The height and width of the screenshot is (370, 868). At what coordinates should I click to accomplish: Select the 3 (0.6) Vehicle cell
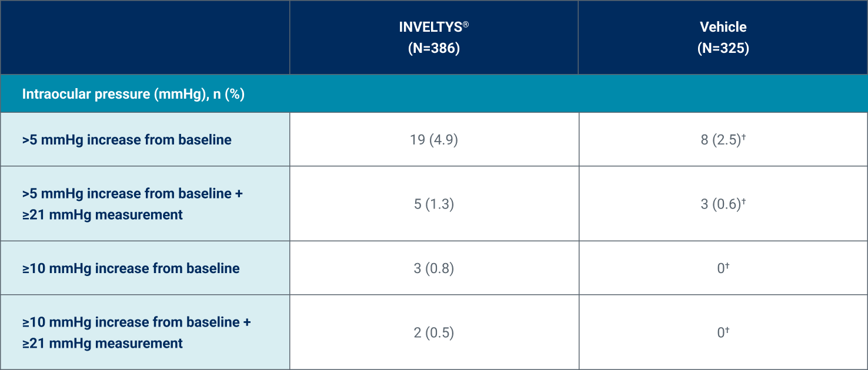(x=723, y=204)
